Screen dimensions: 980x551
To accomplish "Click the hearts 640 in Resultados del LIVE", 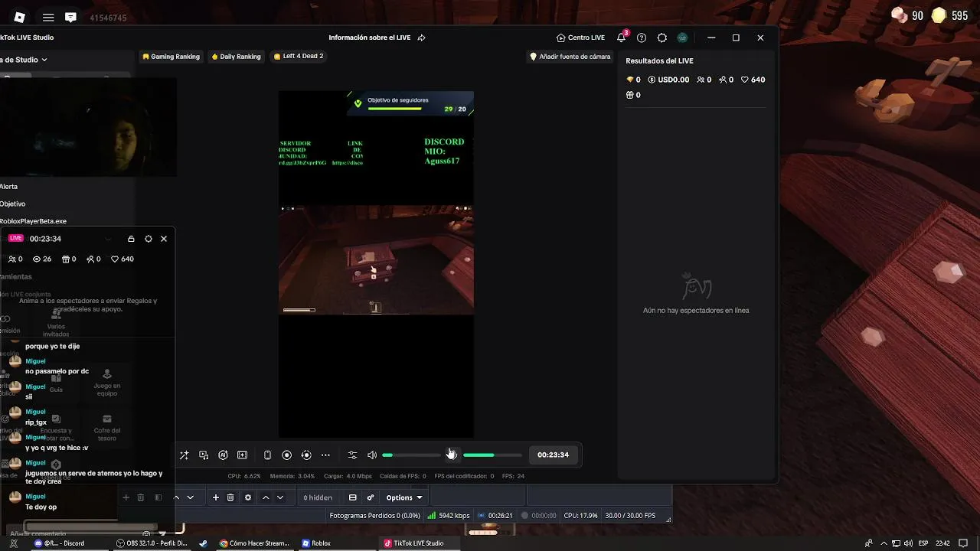I will 753,80.
